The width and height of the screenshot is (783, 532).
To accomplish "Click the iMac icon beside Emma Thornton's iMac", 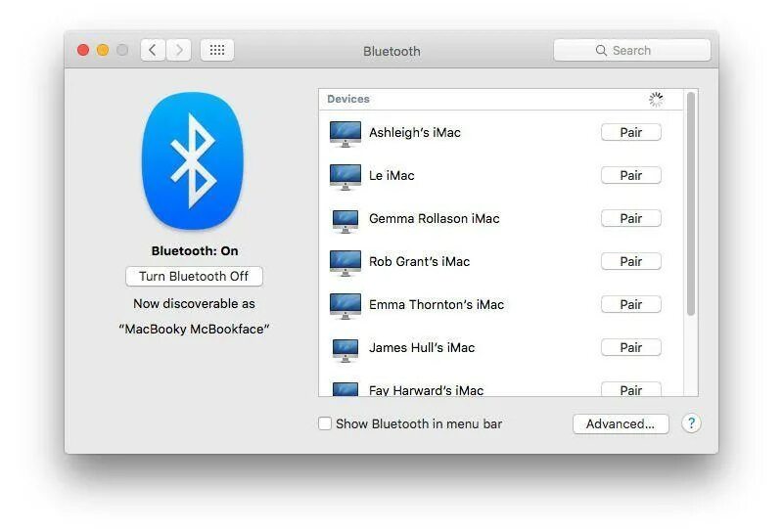I will point(345,306).
